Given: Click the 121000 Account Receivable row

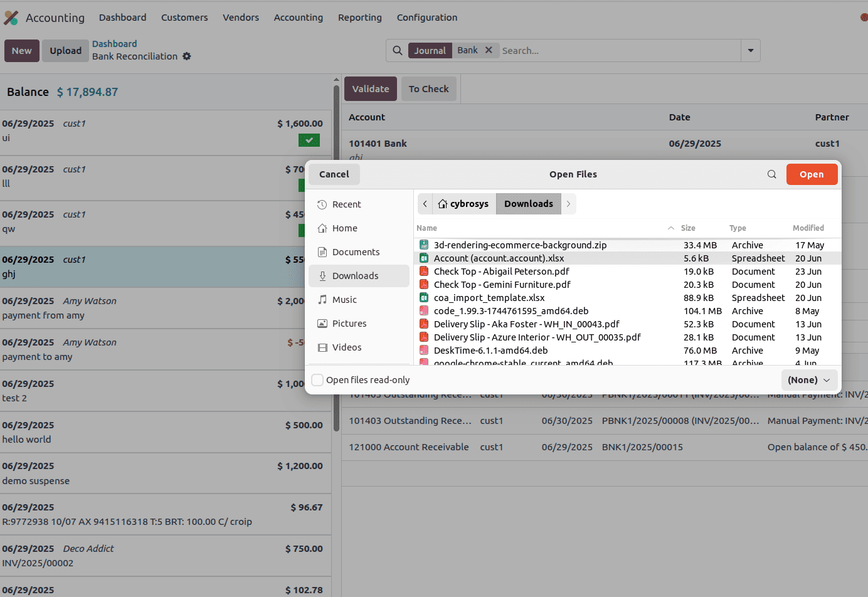Looking at the screenshot, I should [x=605, y=447].
